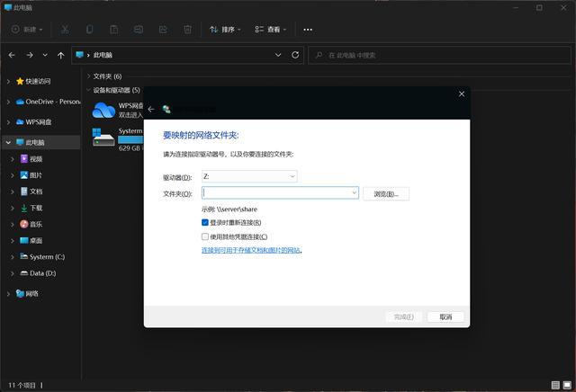
Task: Open recent locations dropdown chevron
Action: 45,55
